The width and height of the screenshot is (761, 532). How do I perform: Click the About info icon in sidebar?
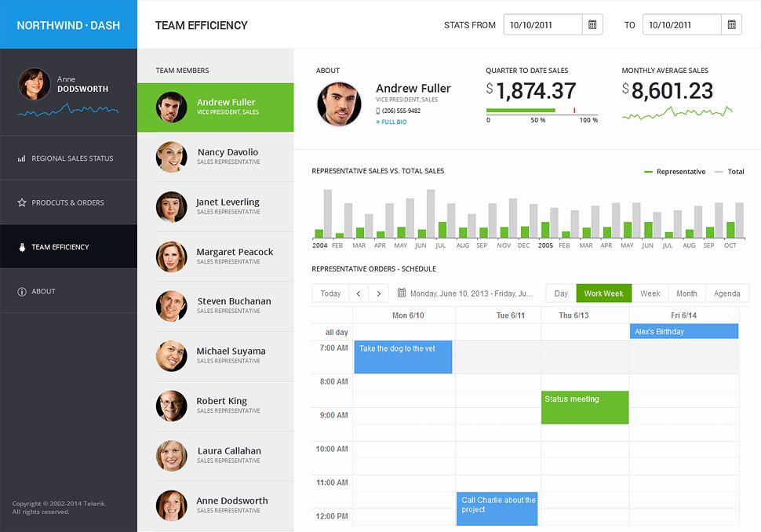point(21,292)
